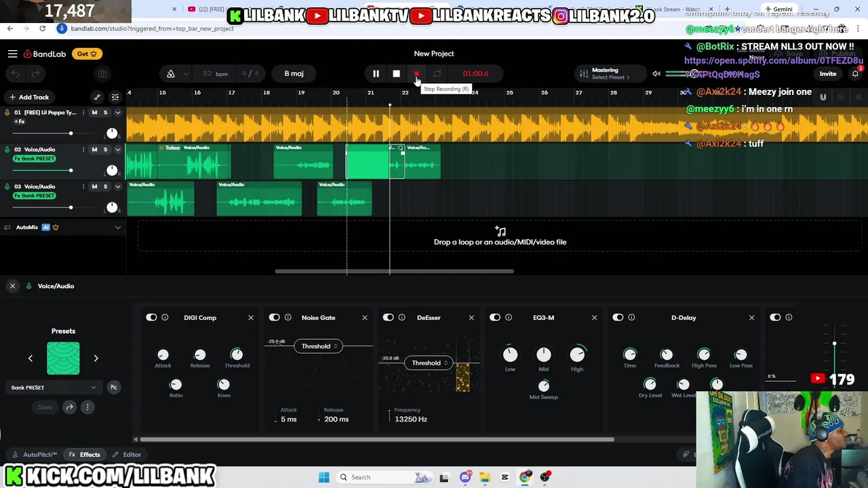Toggle the EQ3-M effect on/off

click(x=495, y=317)
